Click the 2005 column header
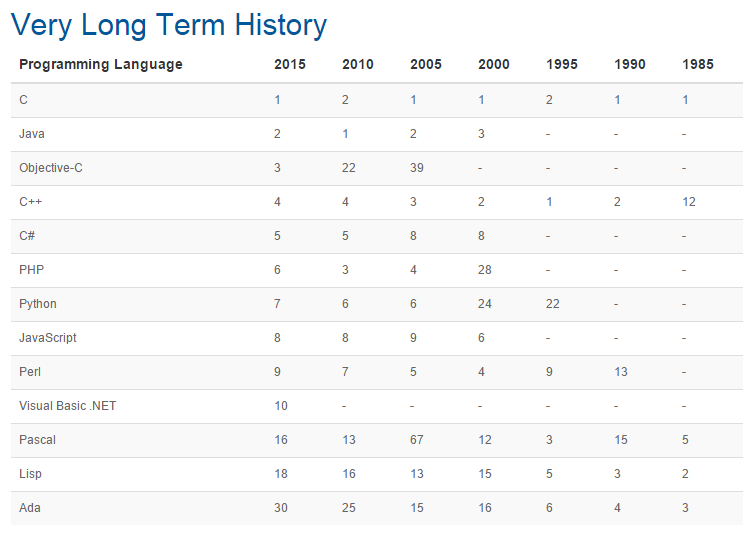The image size is (755, 536). point(426,65)
